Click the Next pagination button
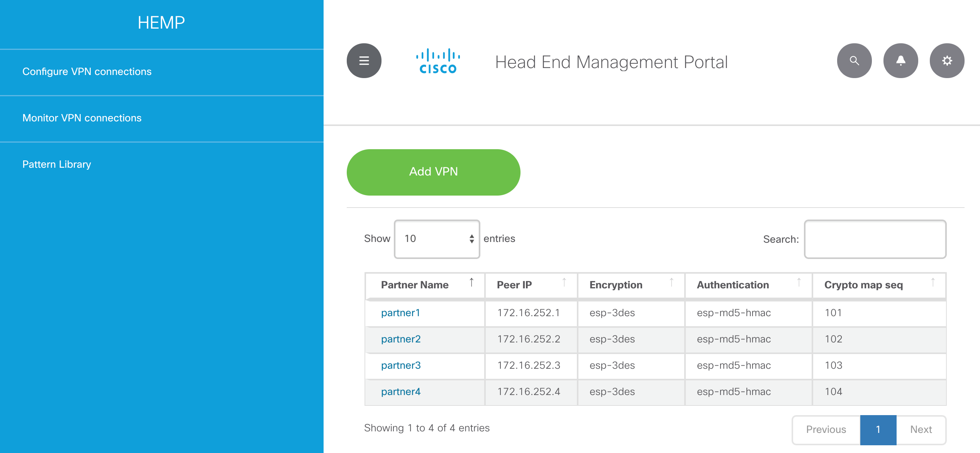The height and width of the screenshot is (453, 980). tap(921, 429)
